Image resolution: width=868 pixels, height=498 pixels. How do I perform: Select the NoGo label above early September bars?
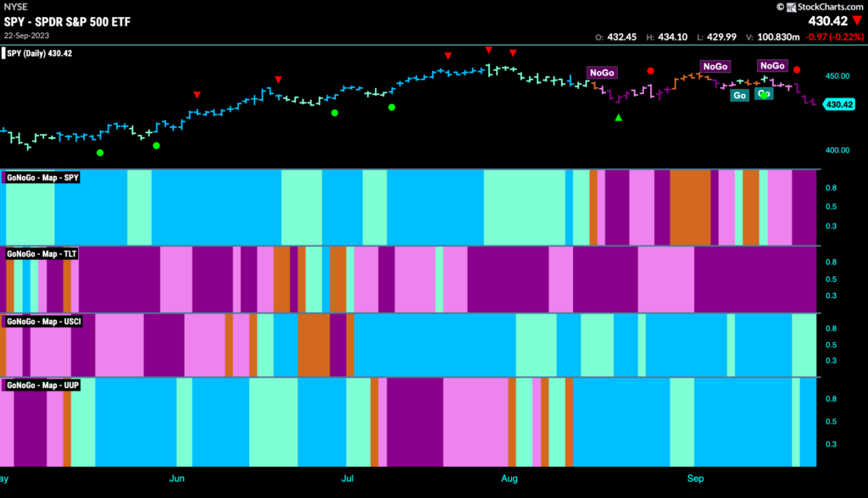point(715,66)
